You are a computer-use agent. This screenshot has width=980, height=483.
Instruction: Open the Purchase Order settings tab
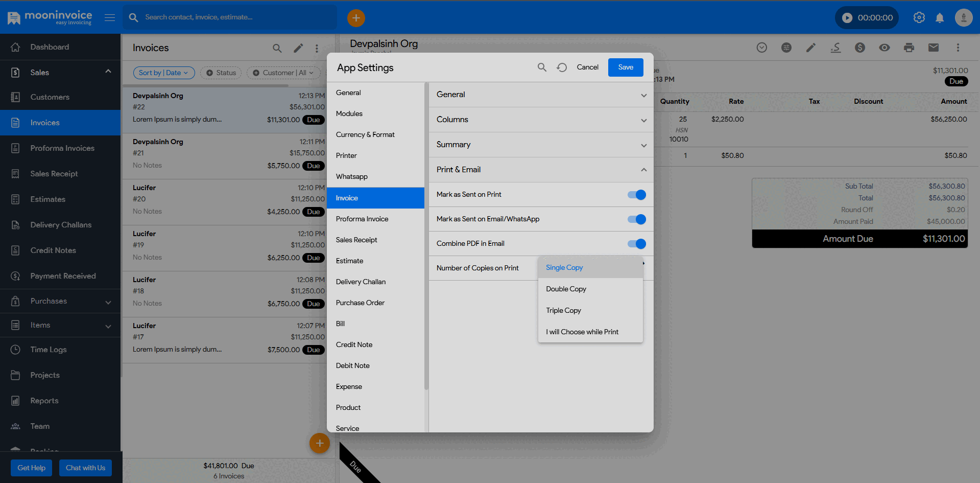(375, 303)
